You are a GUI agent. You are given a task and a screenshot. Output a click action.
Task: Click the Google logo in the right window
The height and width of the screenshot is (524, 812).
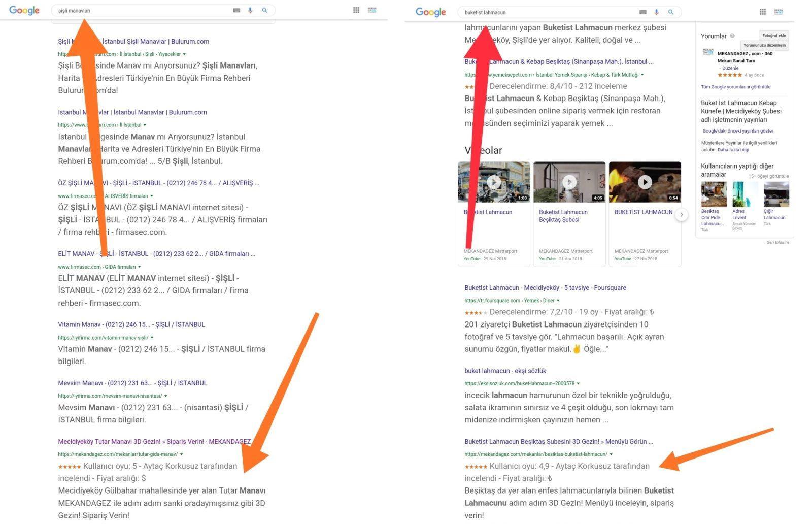(430, 12)
